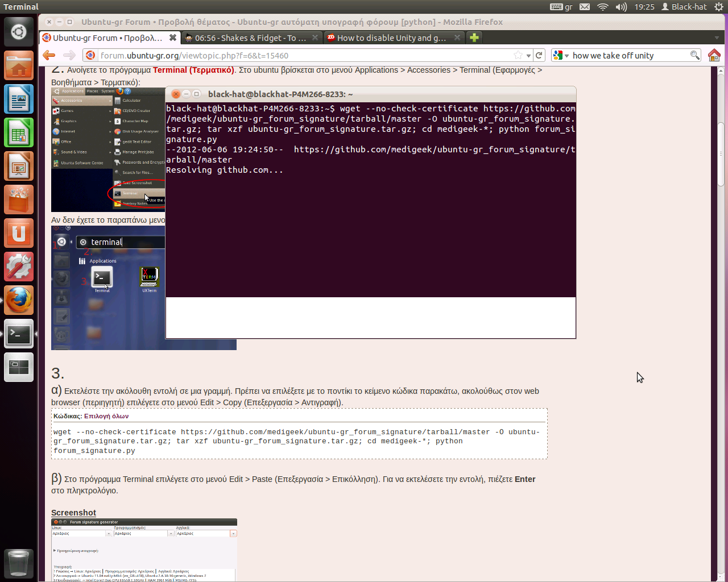Open the Firefox home page icon
Viewport: 728px width, 582px height.
(x=714, y=55)
